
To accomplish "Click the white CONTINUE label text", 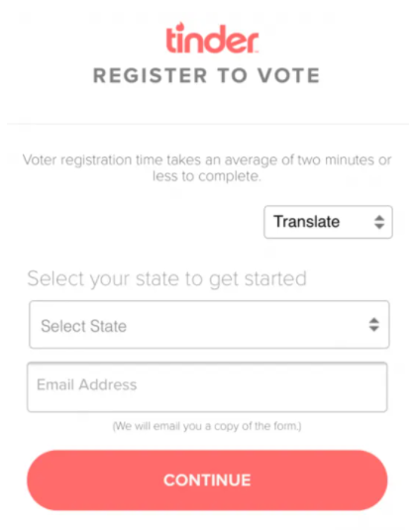I will pos(207,480).
